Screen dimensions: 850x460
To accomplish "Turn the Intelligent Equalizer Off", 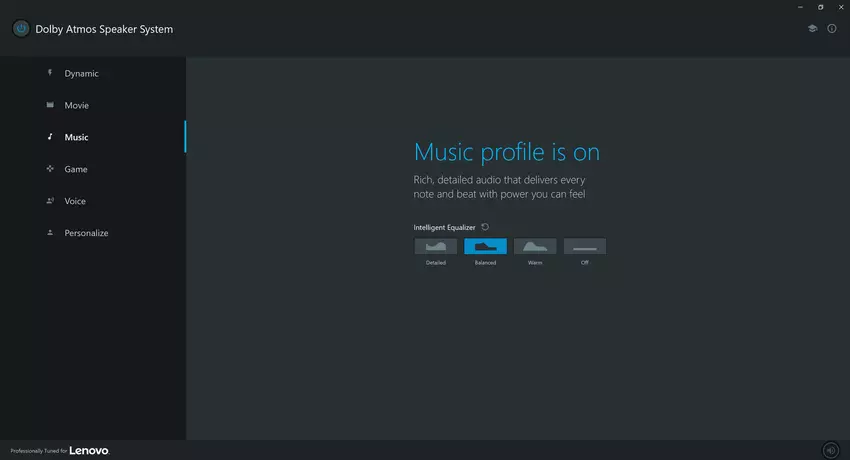I will tap(585, 246).
